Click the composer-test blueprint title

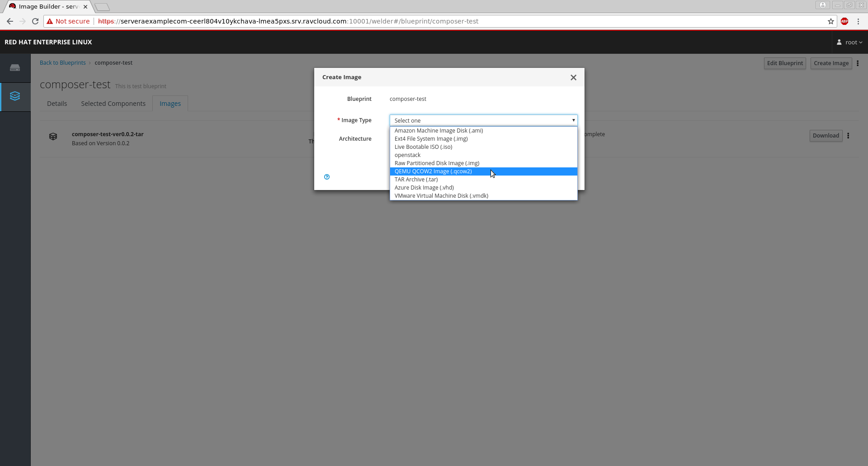click(75, 85)
